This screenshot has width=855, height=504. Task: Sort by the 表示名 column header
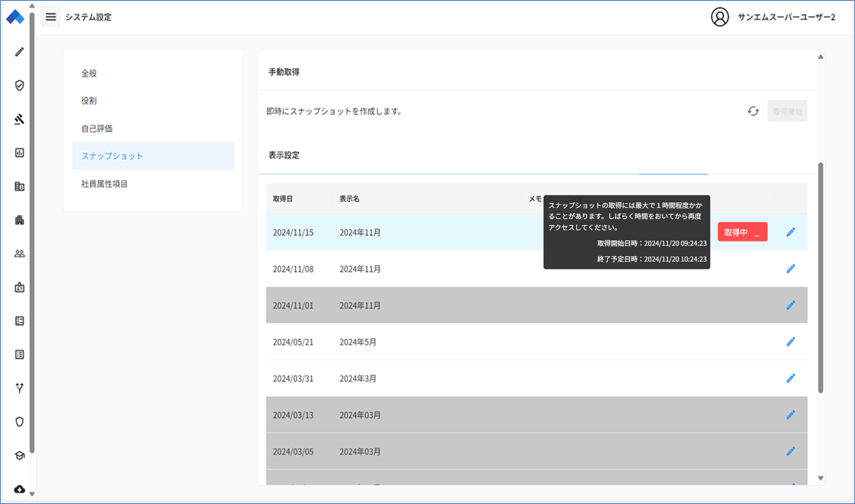coord(349,199)
